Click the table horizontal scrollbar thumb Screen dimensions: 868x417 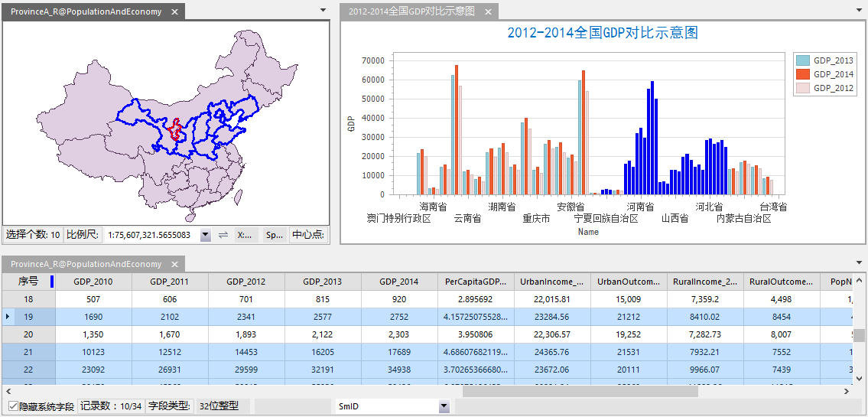(x=580, y=390)
